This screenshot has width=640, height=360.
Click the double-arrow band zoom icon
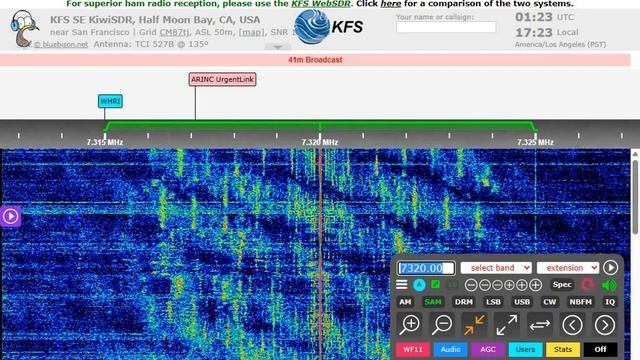tap(540, 325)
